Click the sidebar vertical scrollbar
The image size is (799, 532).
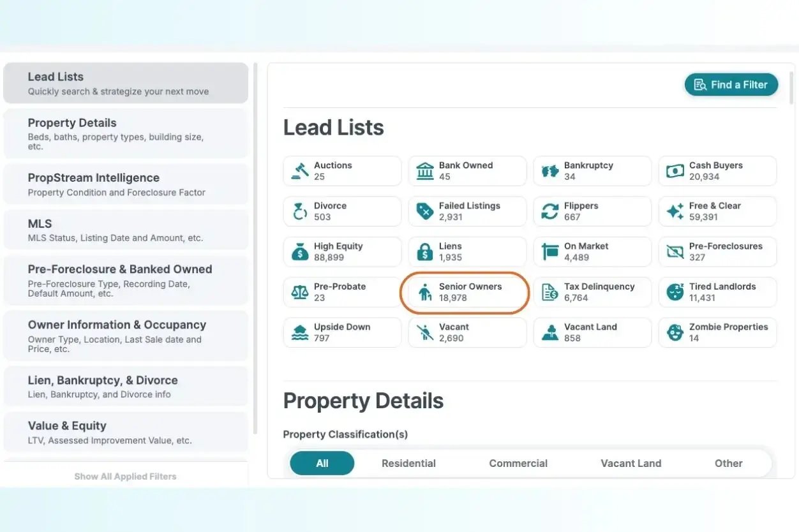point(256,249)
